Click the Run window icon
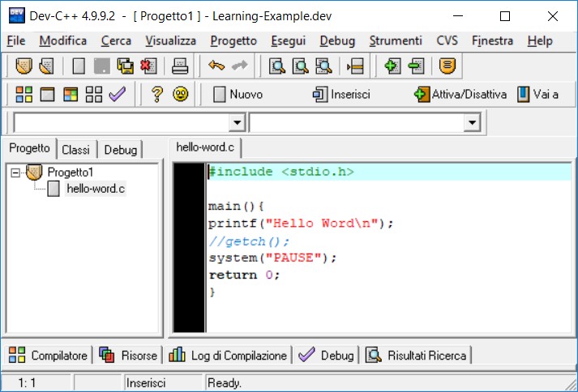 tap(47, 94)
